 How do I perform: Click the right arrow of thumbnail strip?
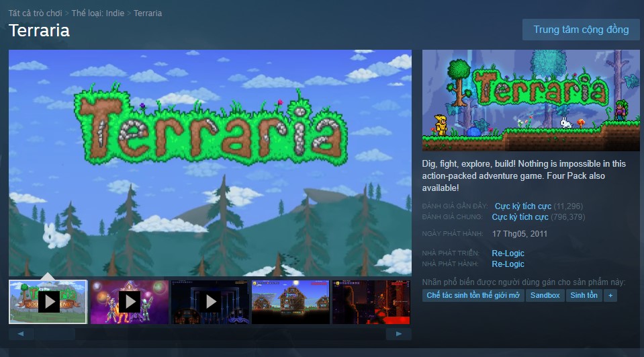398,334
